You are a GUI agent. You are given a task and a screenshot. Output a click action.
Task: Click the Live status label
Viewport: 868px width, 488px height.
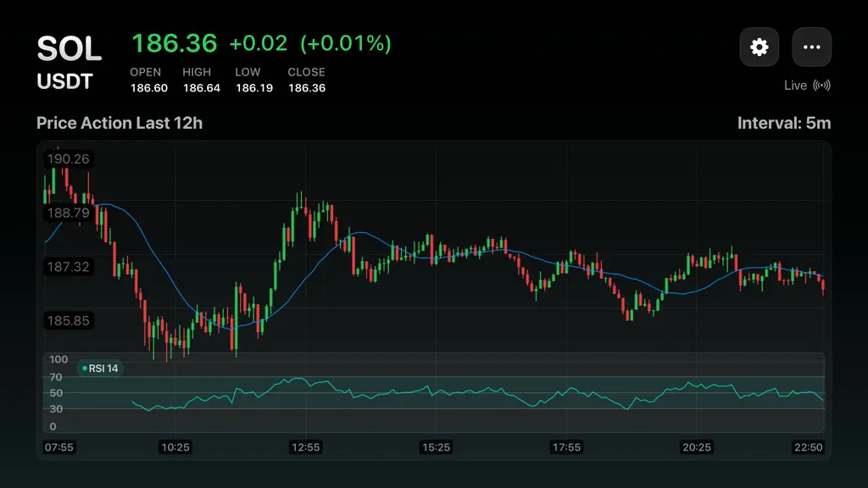coord(795,86)
